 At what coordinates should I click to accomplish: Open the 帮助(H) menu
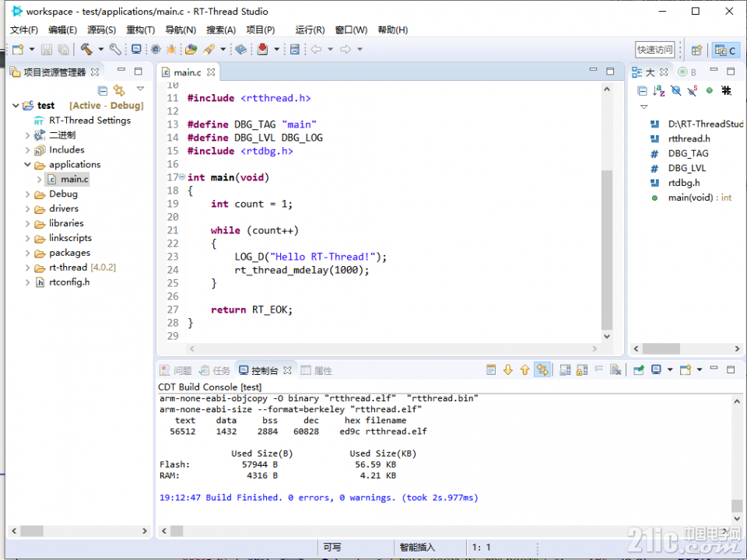(392, 30)
